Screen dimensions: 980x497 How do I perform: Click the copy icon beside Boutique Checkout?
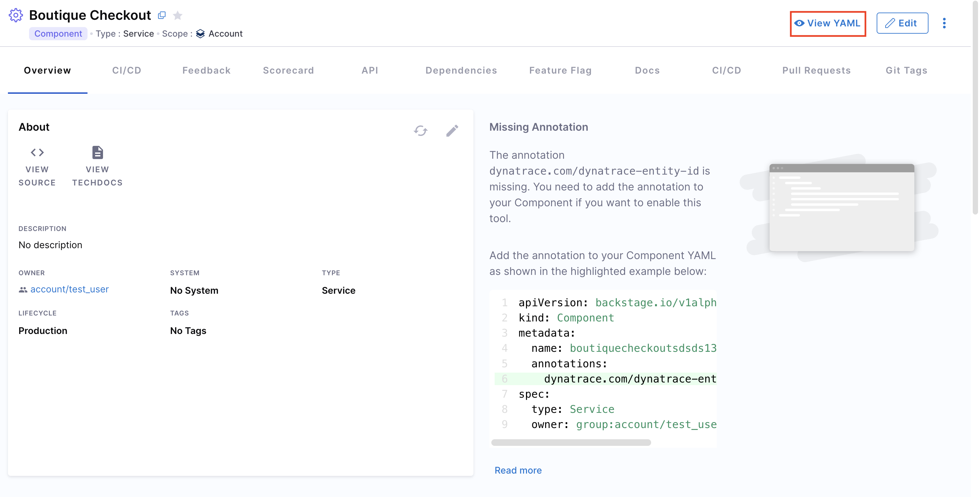162,15
